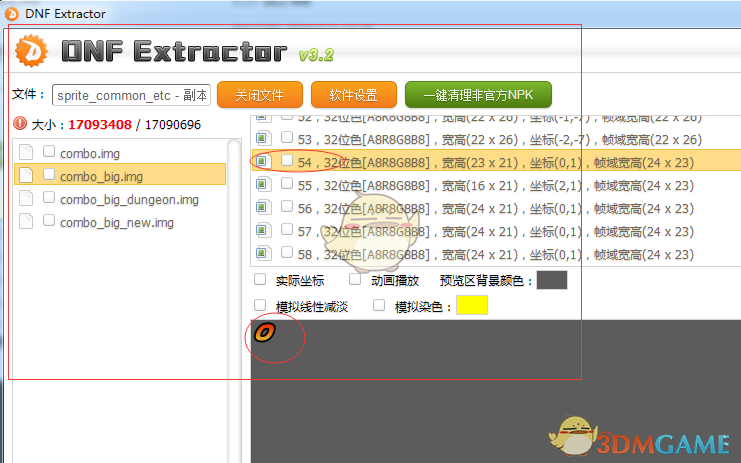
Task: Select combo_big_dungeon.img in file list
Action: point(120,199)
